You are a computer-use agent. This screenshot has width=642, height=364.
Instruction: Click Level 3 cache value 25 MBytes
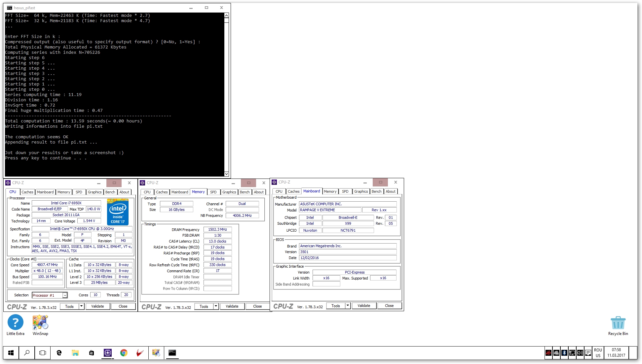(99, 283)
